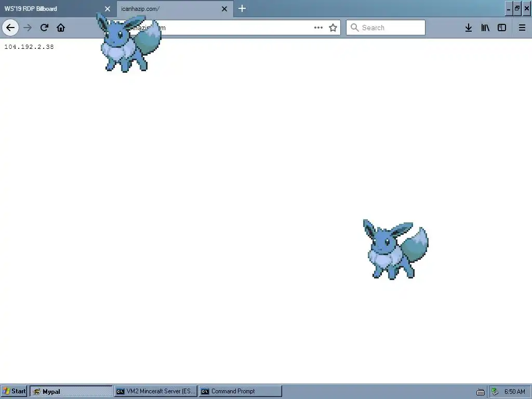Reload the current page
Screen dimensions: 532x399
[44, 28]
